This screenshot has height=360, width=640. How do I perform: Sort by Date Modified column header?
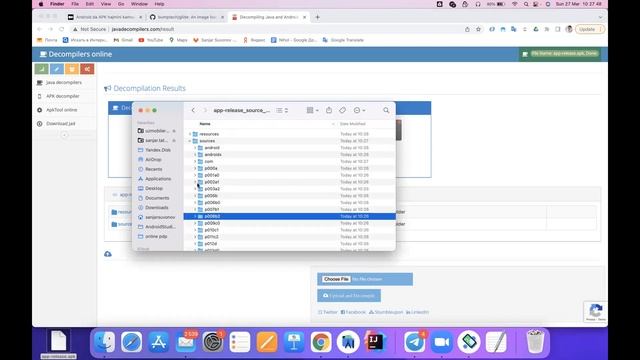[353, 124]
